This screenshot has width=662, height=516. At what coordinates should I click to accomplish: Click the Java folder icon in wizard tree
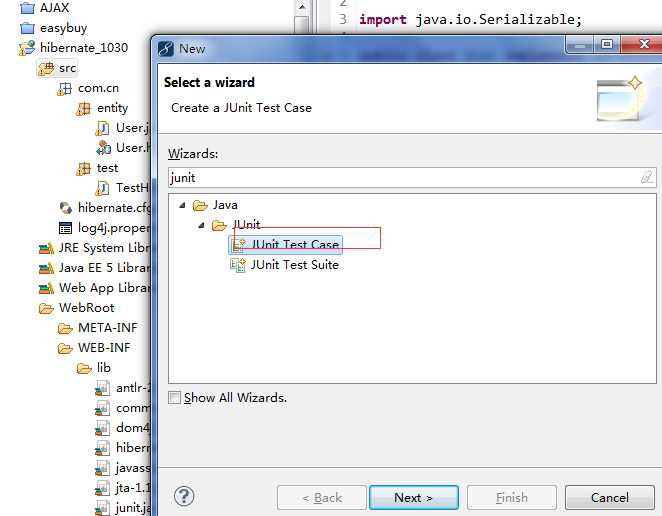click(x=200, y=205)
